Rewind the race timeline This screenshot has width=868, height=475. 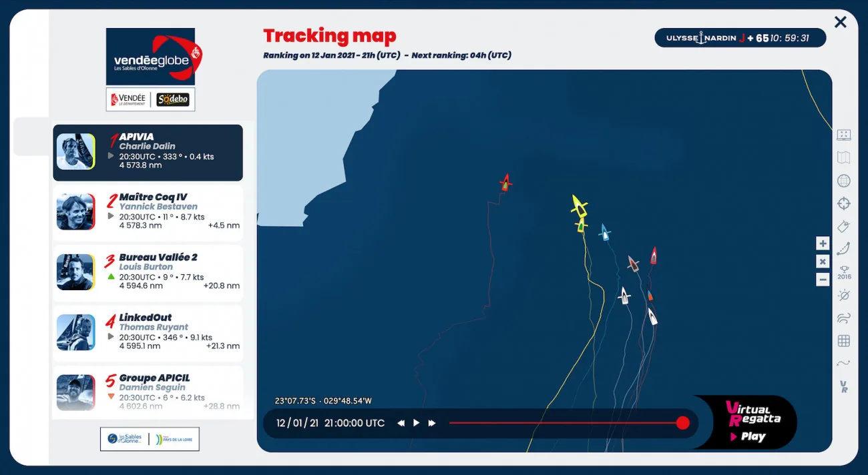click(401, 423)
